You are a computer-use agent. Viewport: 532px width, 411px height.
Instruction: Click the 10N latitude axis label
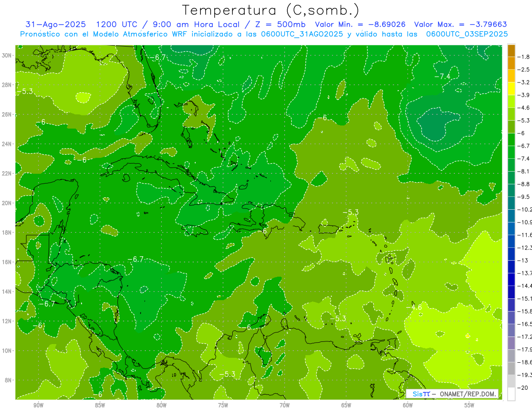pyautogui.click(x=7, y=351)
